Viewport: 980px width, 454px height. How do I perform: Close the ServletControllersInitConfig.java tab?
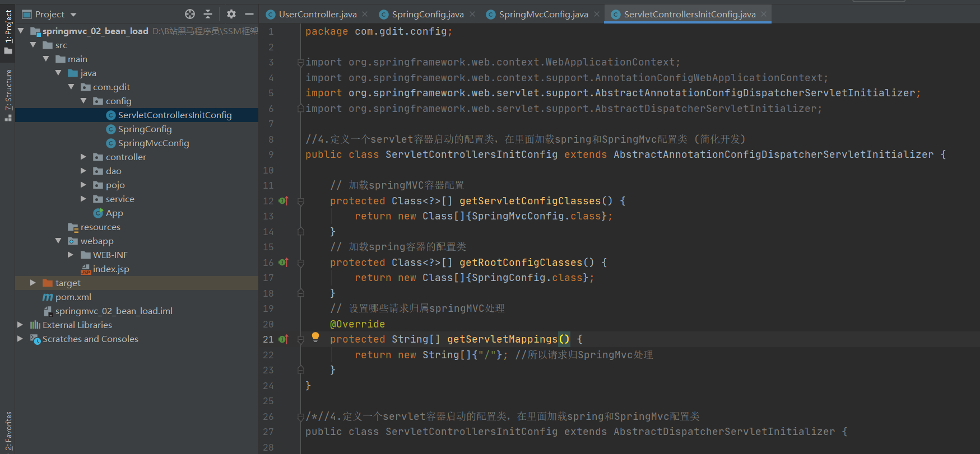pos(763,14)
